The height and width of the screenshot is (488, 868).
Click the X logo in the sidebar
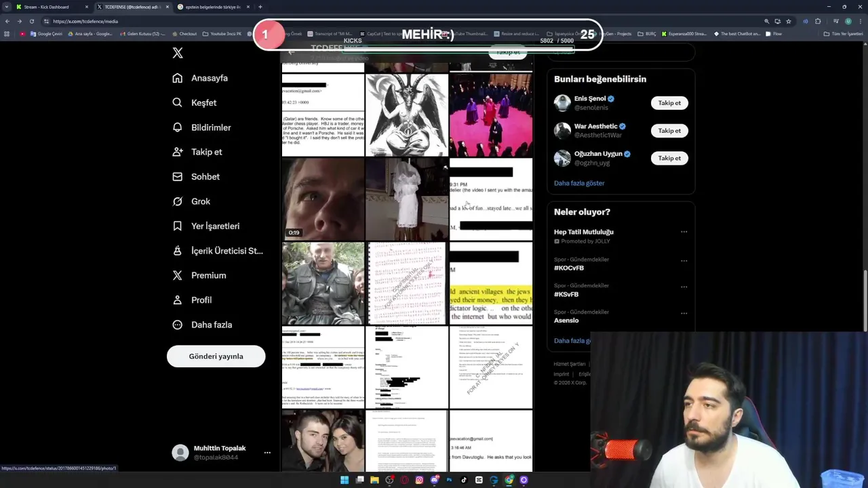(178, 53)
